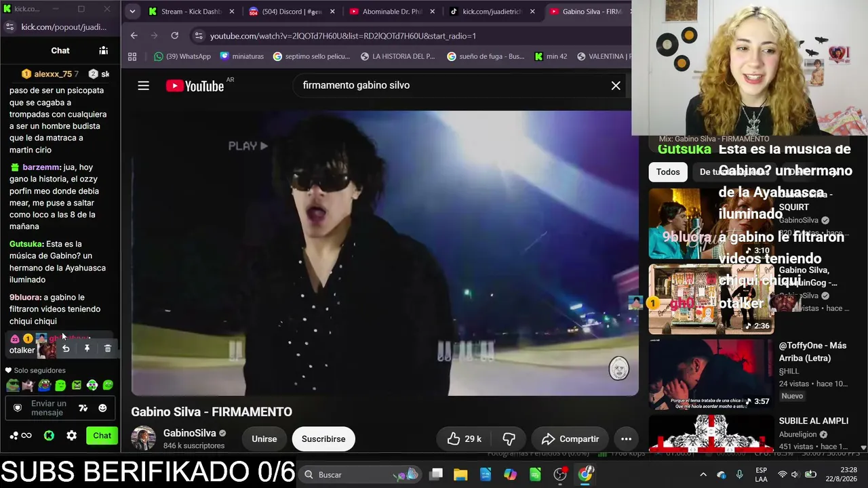This screenshot has height=488, width=868.
Task: Send message with green Chat button
Action: click(x=102, y=436)
